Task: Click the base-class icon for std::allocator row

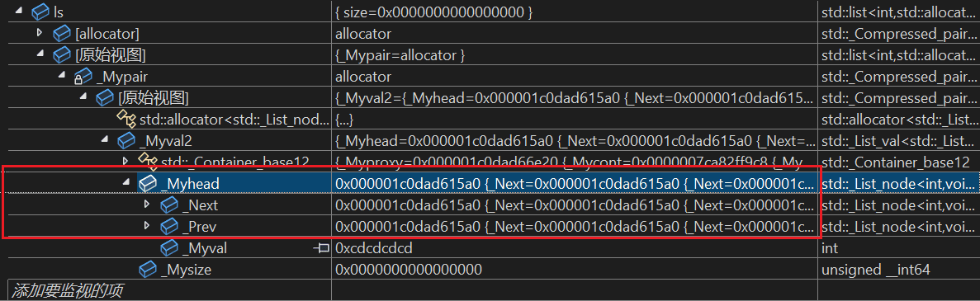Action: 127,119
